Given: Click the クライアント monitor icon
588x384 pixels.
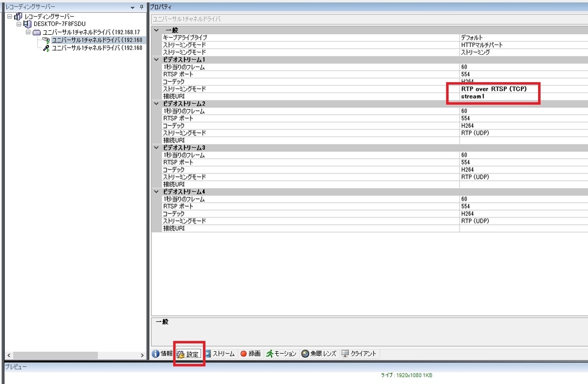Looking at the screenshot, I should [345, 353].
